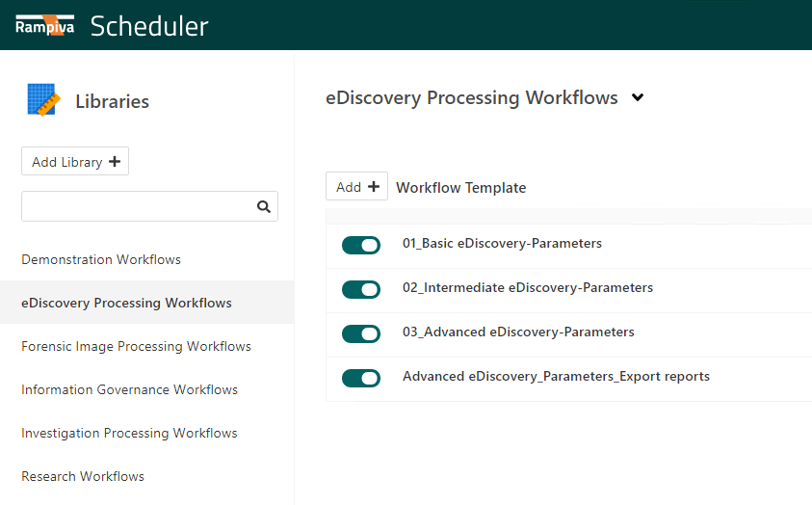Disable the 02_Intermediate eDiscovery-Parameters switch

(361, 289)
